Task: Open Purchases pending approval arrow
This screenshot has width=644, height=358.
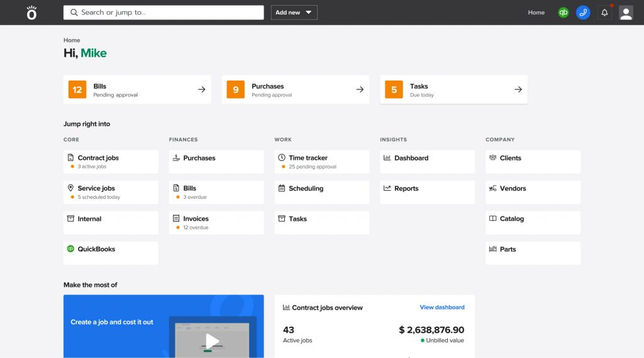Action: point(360,89)
